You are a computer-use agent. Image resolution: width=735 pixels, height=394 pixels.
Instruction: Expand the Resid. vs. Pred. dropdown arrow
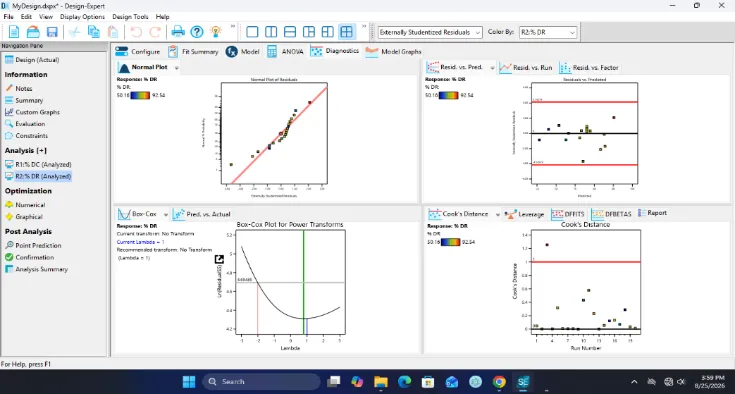tap(492, 68)
